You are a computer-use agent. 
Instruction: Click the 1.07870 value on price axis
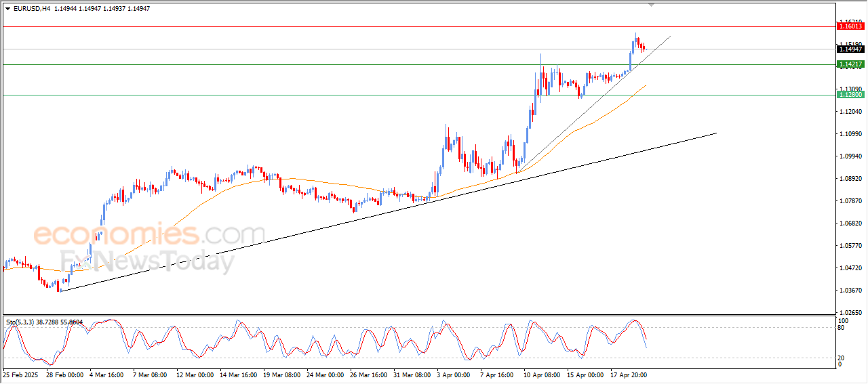tap(850, 201)
